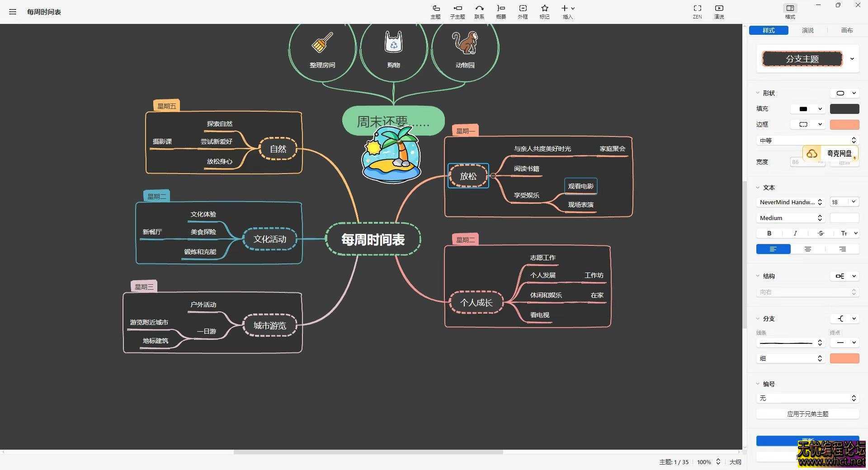Toggle strikethrough text formatting
868x470 pixels.
(x=821, y=233)
